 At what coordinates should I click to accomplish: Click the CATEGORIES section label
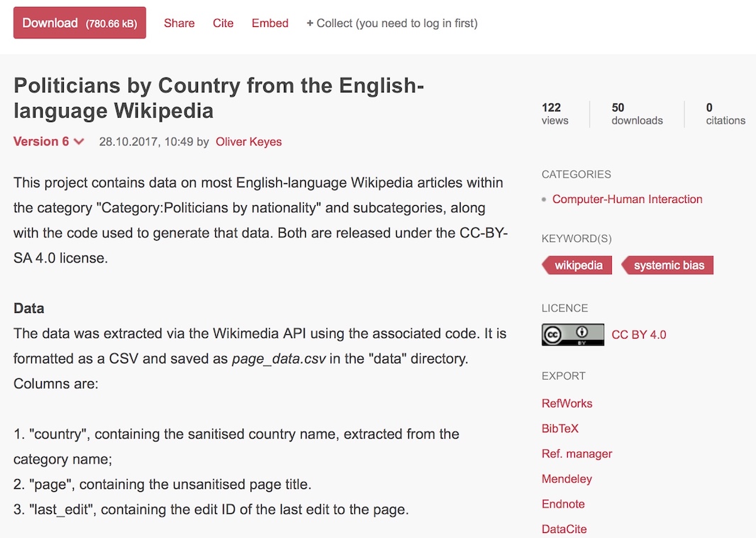(576, 175)
